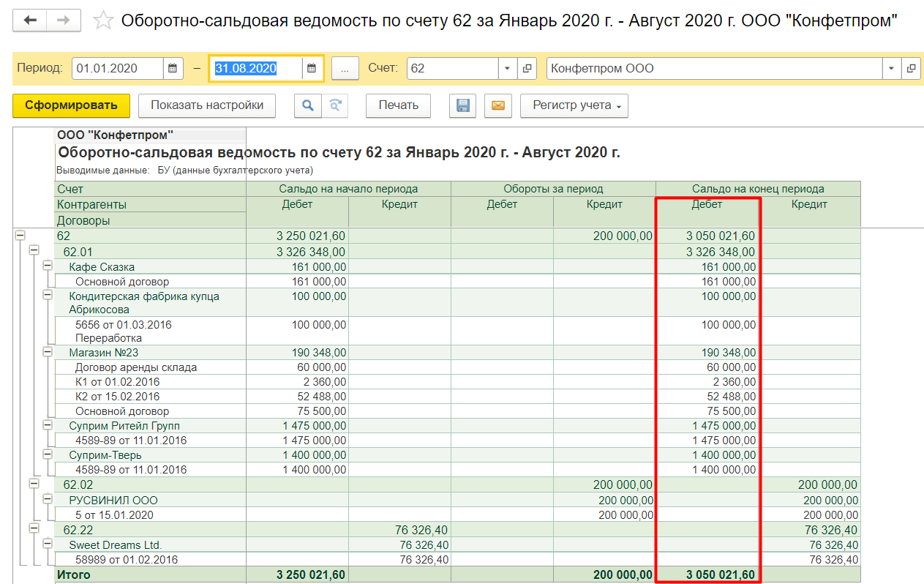The height and width of the screenshot is (584, 924).
Task: Collapse subaccount 62.22 group
Action: (34, 528)
